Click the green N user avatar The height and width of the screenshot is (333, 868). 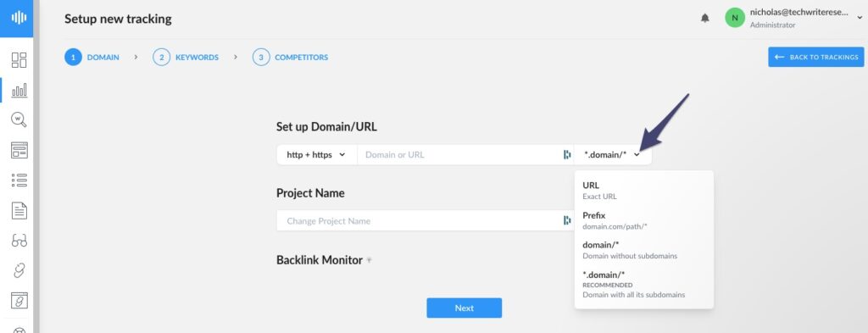click(735, 19)
